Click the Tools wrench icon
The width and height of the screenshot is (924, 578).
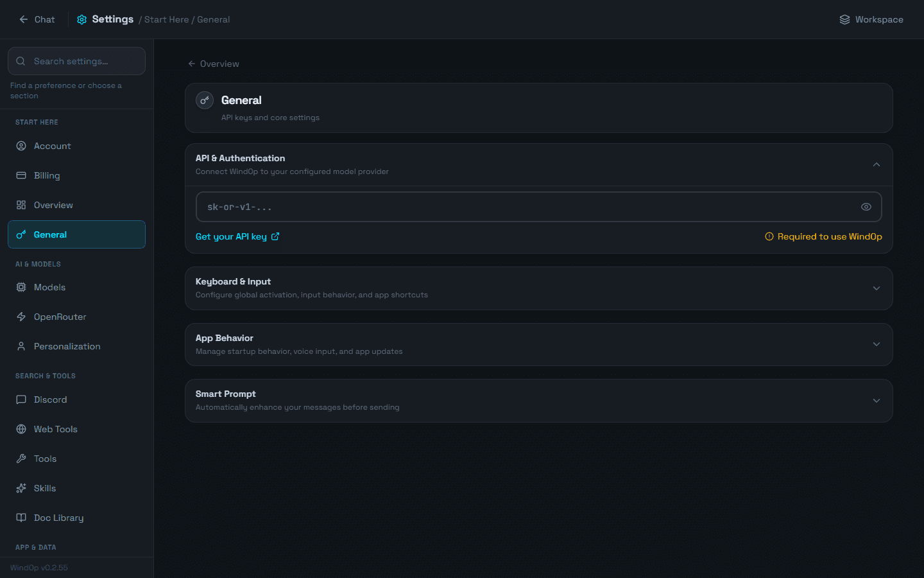pyautogui.click(x=21, y=459)
